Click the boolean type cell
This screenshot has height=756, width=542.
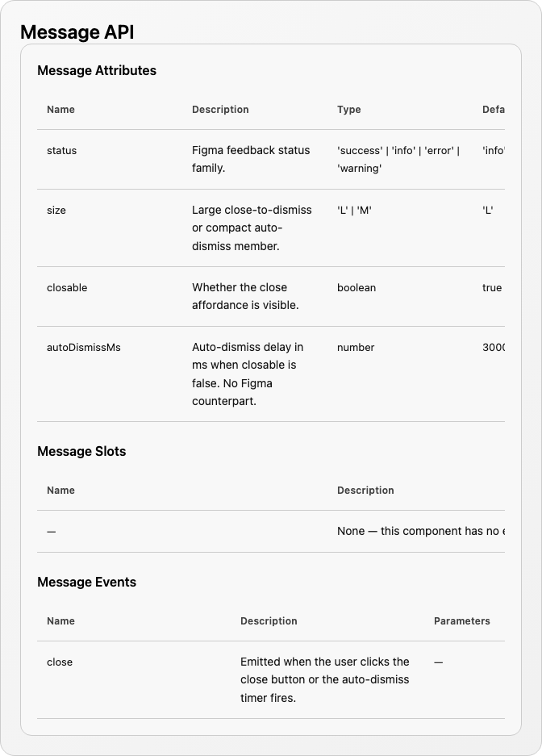click(x=356, y=288)
